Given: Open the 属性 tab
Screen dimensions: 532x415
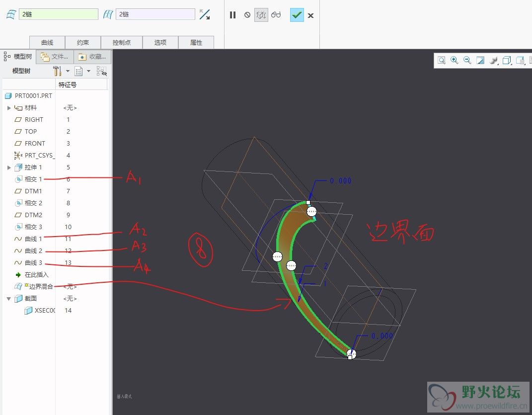Looking at the screenshot, I should [x=196, y=42].
